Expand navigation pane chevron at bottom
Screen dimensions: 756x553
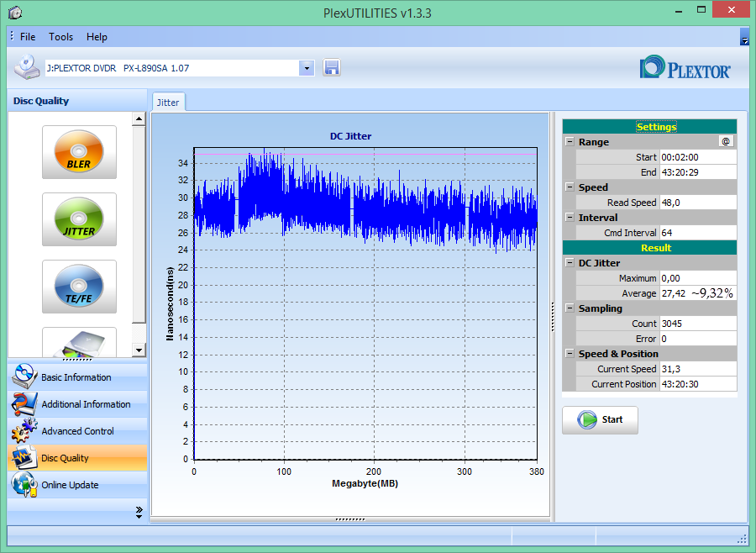tap(139, 512)
